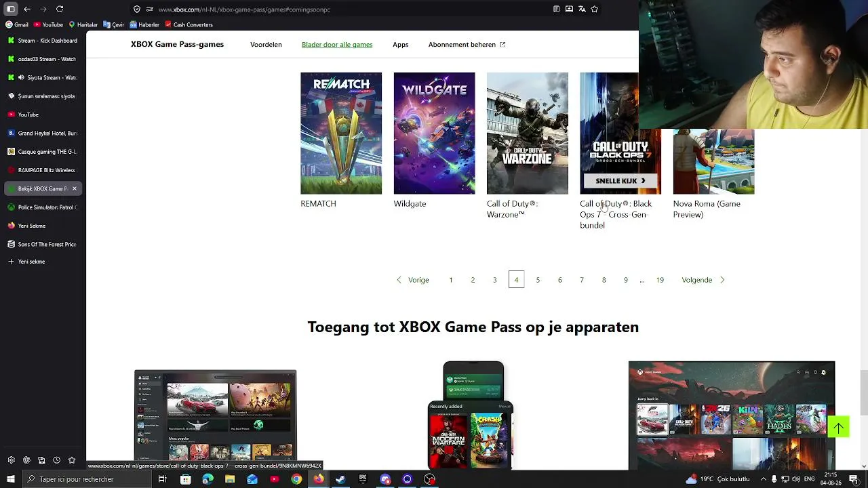Switch to the ozdas03 Stream tab
The height and width of the screenshot is (488, 868).
[x=43, y=59]
